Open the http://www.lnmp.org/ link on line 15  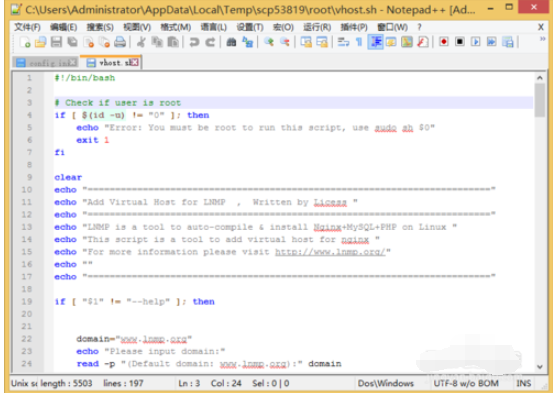tap(330, 252)
